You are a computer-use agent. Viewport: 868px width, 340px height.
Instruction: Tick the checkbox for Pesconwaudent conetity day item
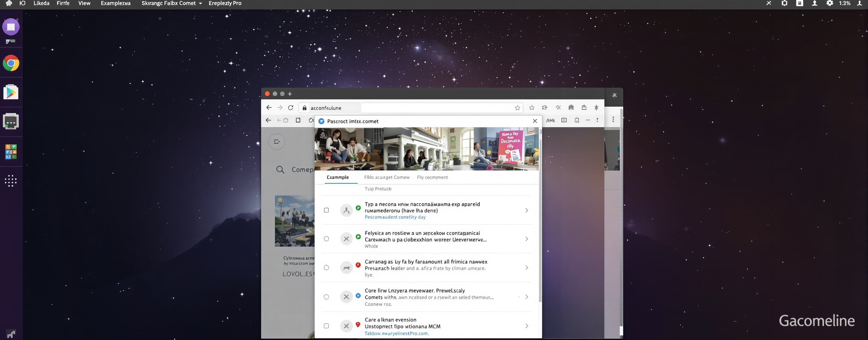point(326,210)
